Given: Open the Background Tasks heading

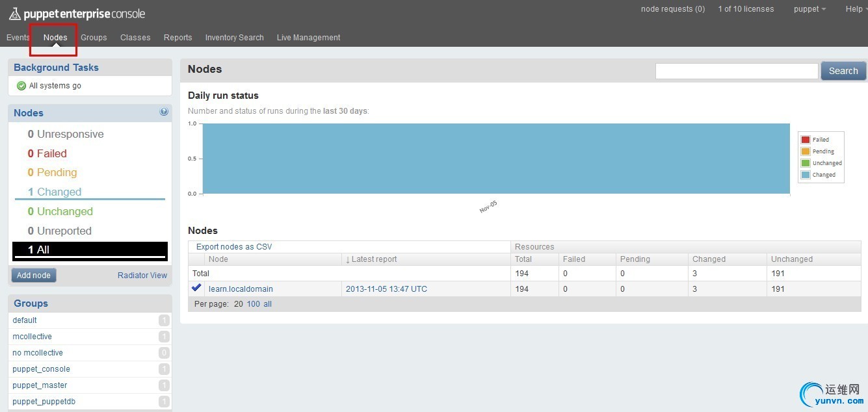Looking at the screenshot, I should (56, 68).
